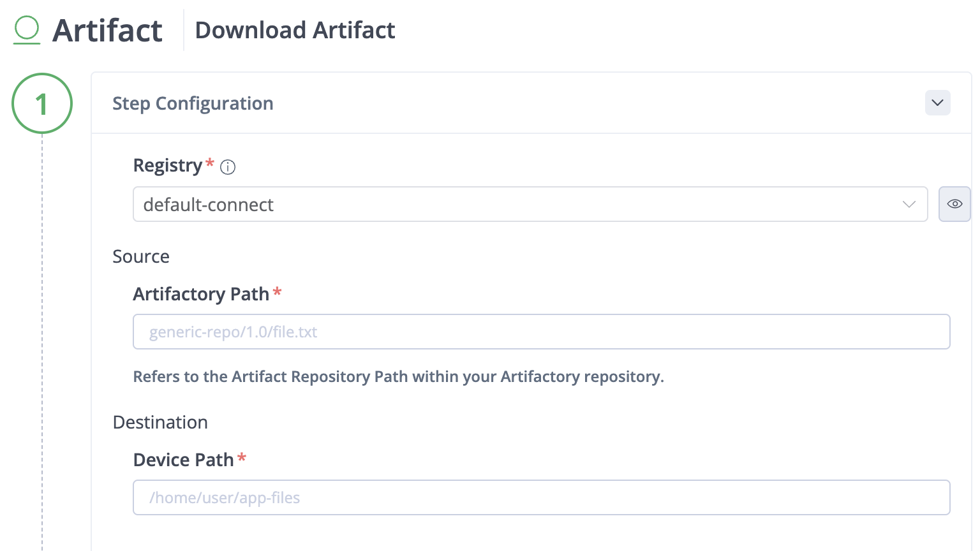
Task: Click the Source section heading
Action: click(x=141, y=256)
